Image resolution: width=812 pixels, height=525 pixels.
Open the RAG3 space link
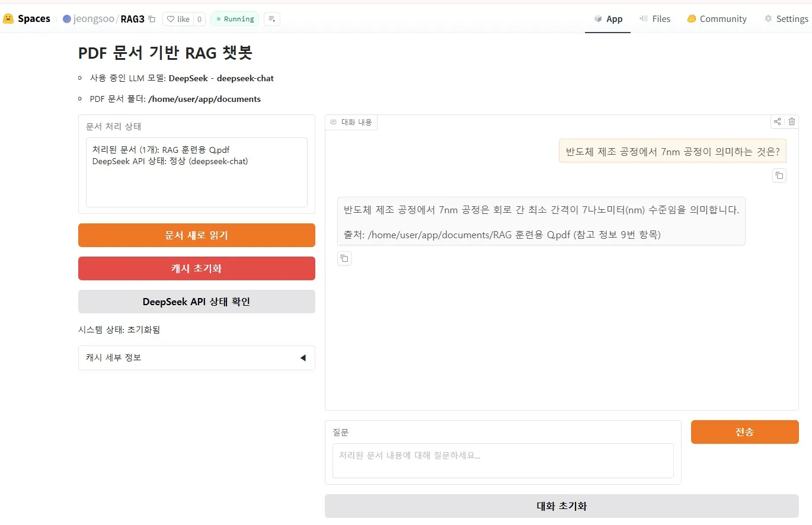tap(132, 19)
